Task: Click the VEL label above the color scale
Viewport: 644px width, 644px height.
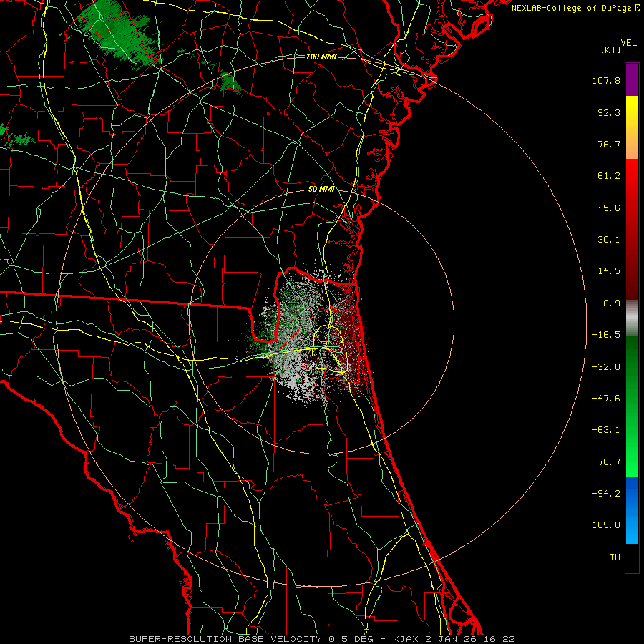Action: click(628, 43)
